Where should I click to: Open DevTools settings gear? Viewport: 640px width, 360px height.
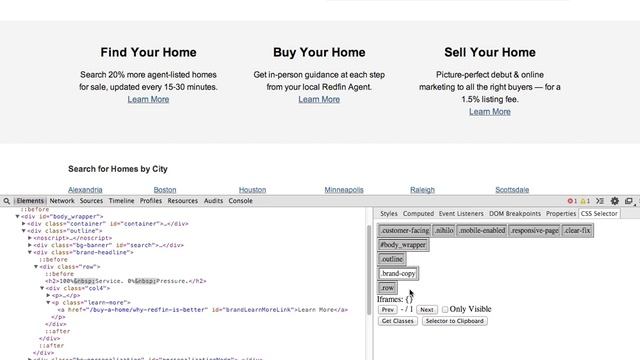[x=615, y=201]
